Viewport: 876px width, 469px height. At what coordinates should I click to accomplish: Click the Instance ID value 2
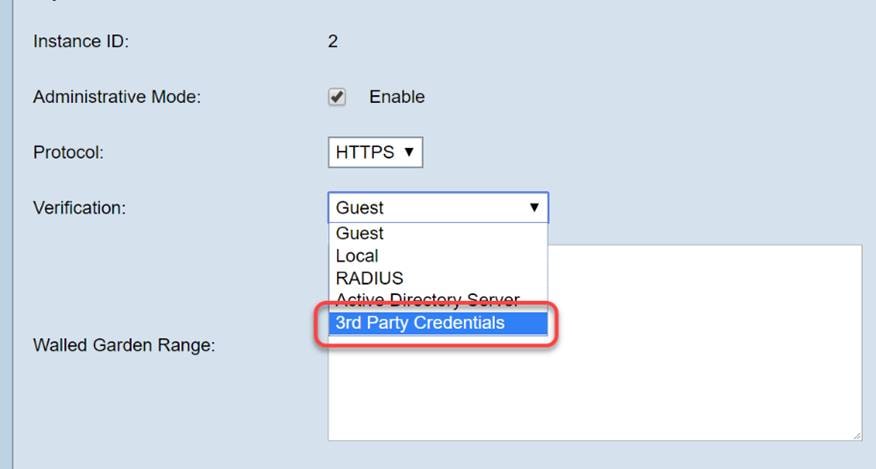[333, 42]
